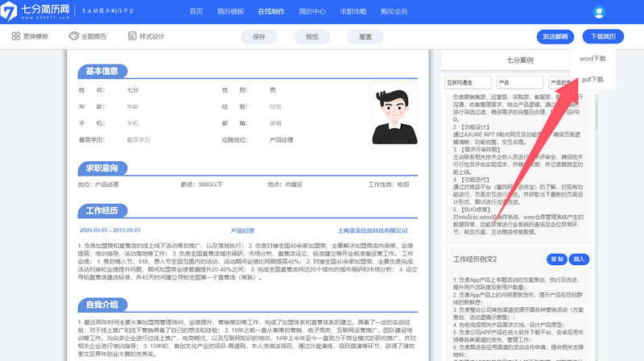This screenshot has height=361, width=644.
Task: Click the 工作经历例文2 heading
Action: (475, 259)
